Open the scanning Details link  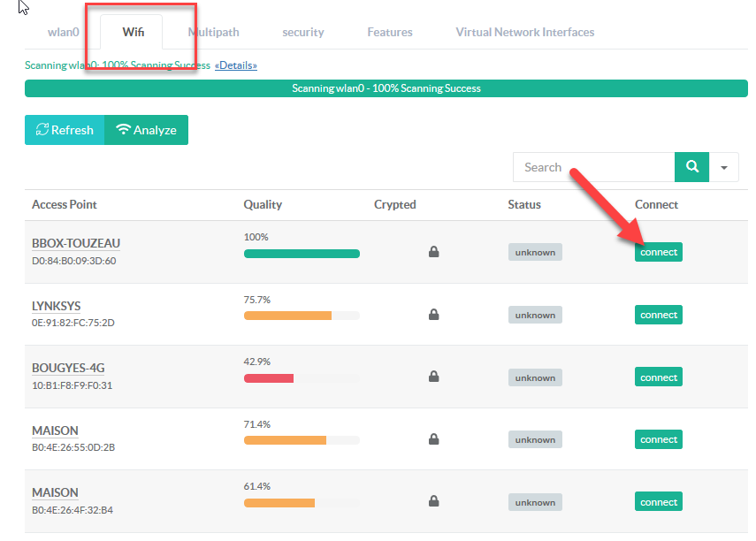coord(236,65)
